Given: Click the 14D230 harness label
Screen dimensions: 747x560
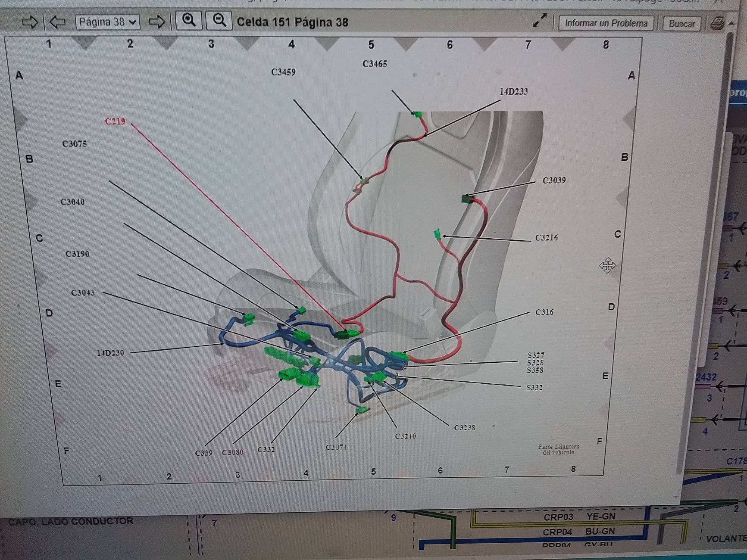Looking at the screenshot, I should (110, 353).
